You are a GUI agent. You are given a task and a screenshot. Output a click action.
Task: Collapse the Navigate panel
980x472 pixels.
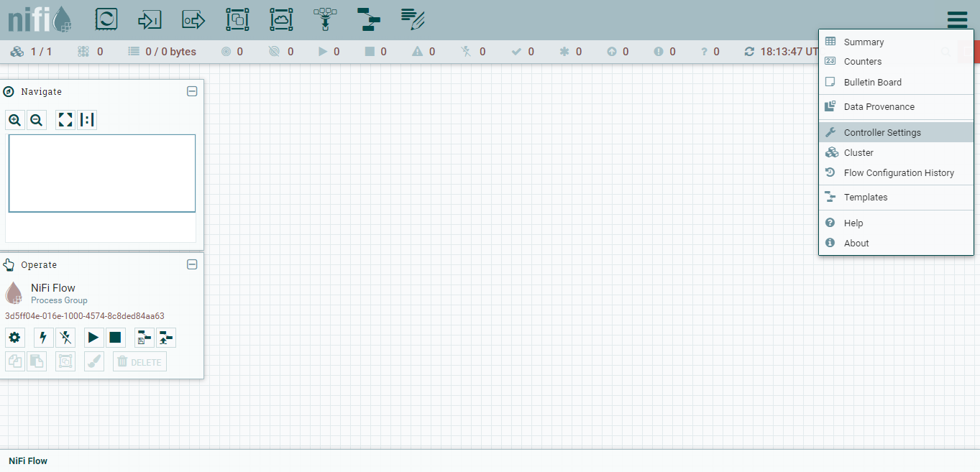click(x=192, y=91)
